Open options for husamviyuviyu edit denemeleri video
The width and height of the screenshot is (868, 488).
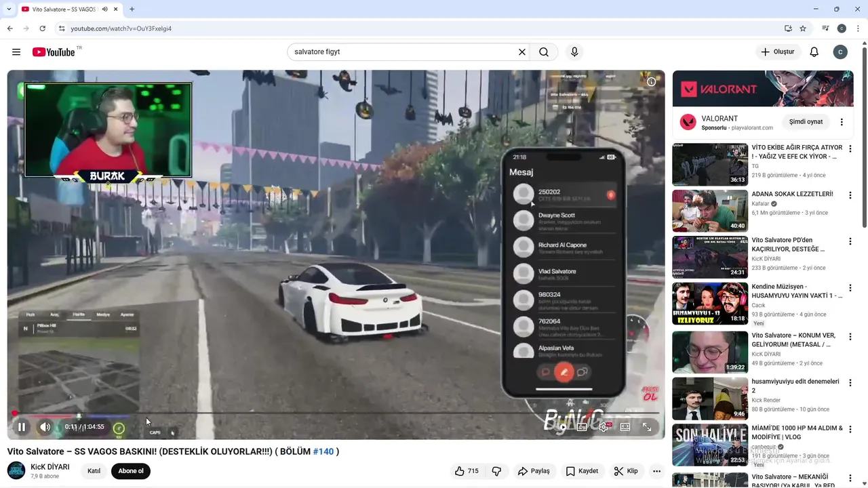click(850, 383)
